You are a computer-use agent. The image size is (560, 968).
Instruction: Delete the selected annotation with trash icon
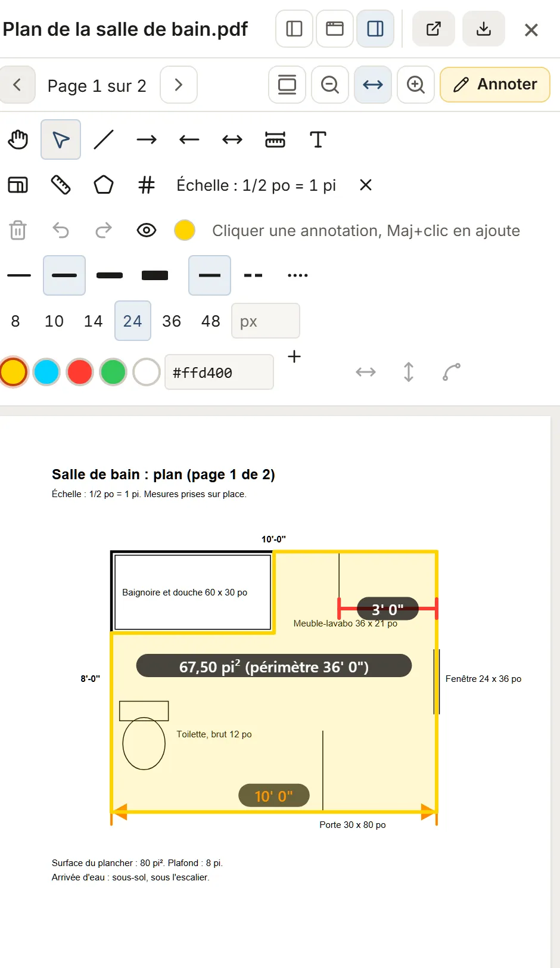(18, 230)
